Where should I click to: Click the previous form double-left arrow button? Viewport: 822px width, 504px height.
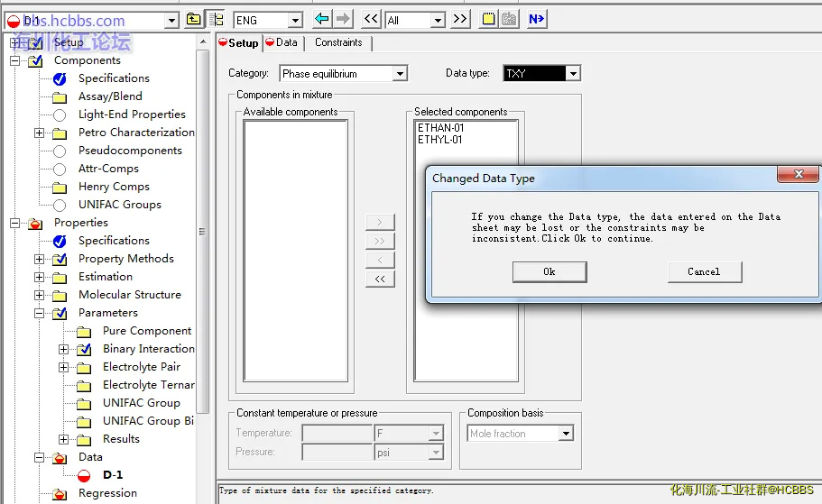(371, 20)
